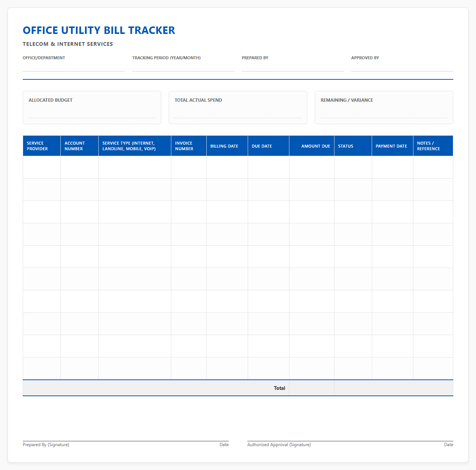
Task: Click the Telecom & Internet Services subtitle
Action: point(68,44)
